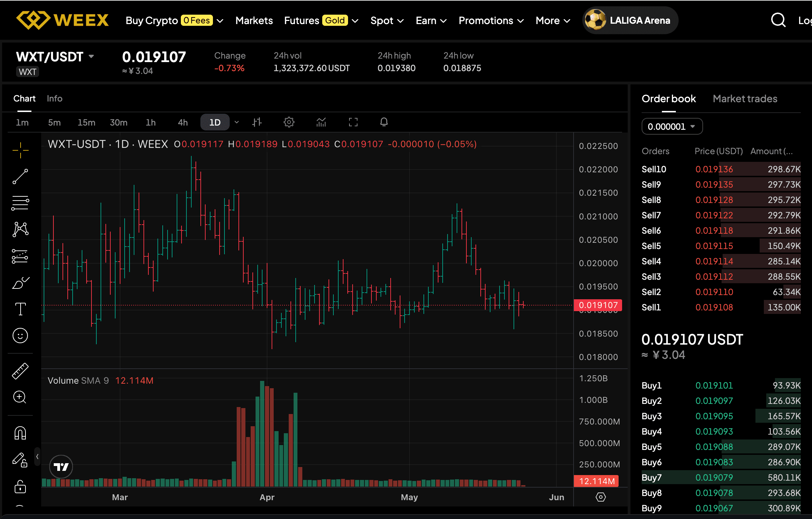The height and width of the screenshot is (519, 812).
Task: Select the text annotation tool
Action: [20, 309]
